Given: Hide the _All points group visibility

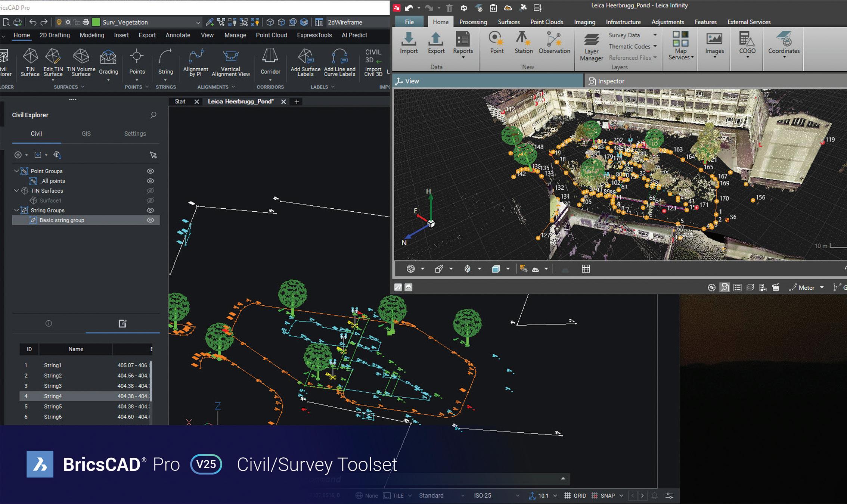Looking at the screenshot, I should coord(150,181).
